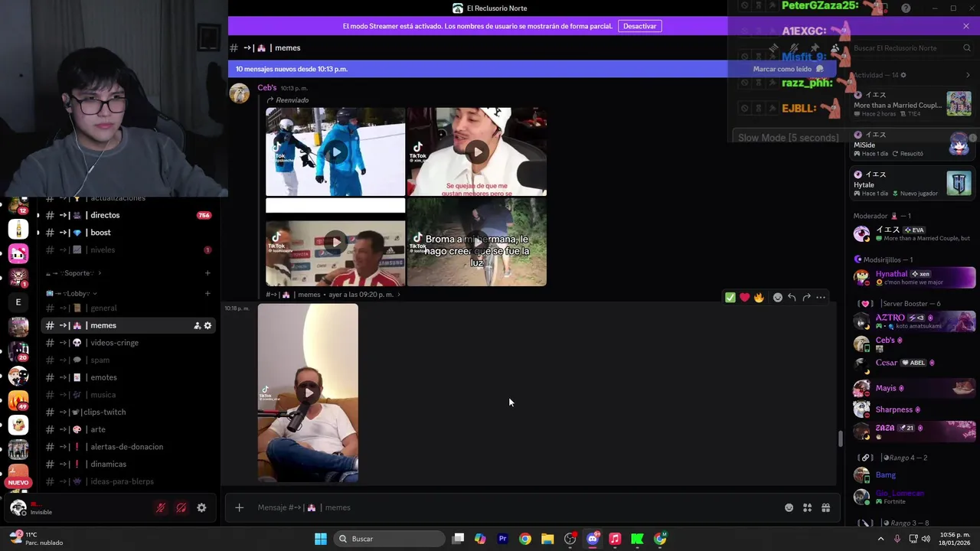Forward the hovered message
The width and height of the screenshot is (980, 551).
pos(806,298)
